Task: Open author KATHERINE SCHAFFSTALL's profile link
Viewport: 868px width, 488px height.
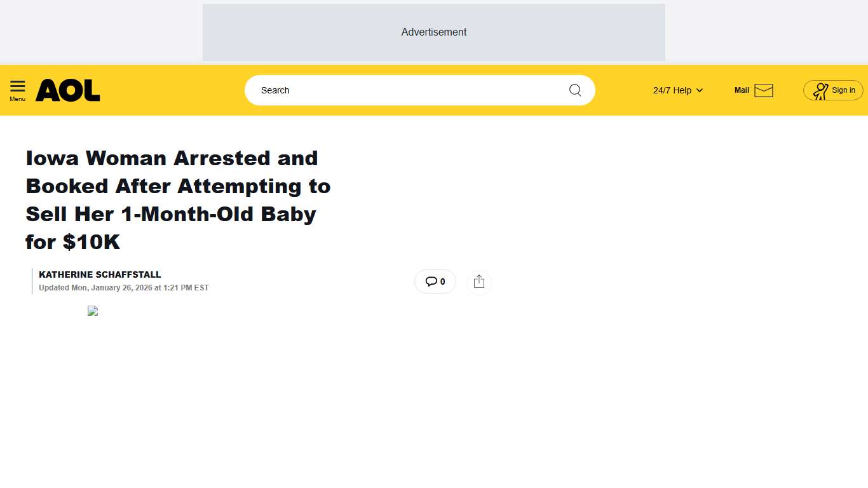Action: click(x=100, y=274)
